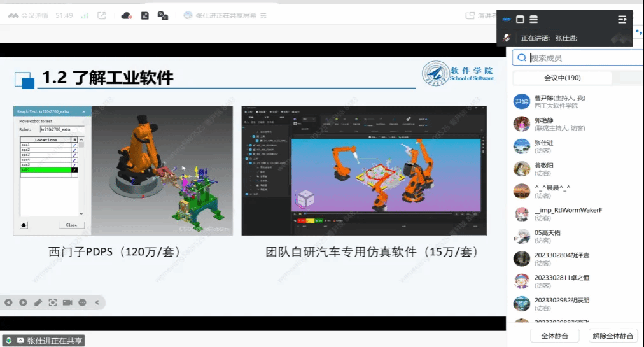
Task: Select the pencil annotation tool
Action: point(38,302)
